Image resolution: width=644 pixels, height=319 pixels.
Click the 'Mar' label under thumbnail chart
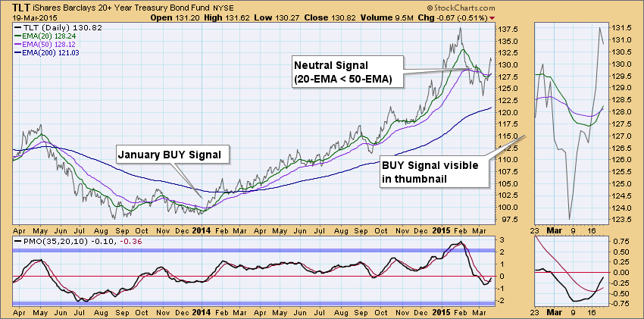tap(553, 230)
